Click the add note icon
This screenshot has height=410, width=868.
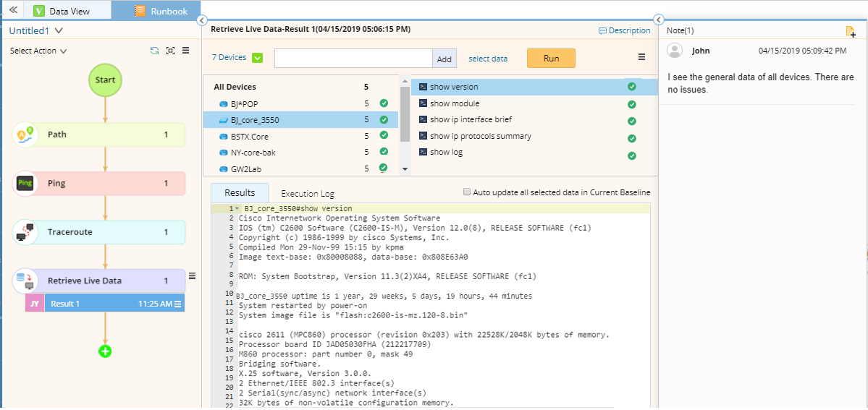click(851, 31)
